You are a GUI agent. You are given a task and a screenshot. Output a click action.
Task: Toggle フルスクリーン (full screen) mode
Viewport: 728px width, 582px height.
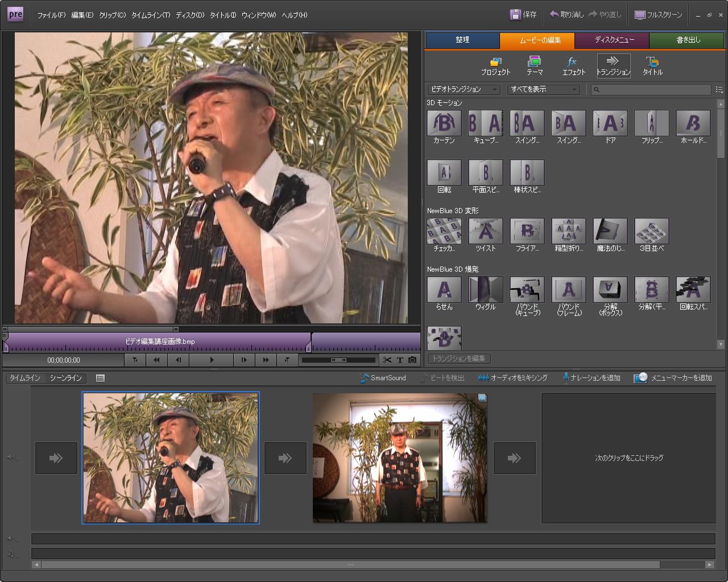coord(658,15)
